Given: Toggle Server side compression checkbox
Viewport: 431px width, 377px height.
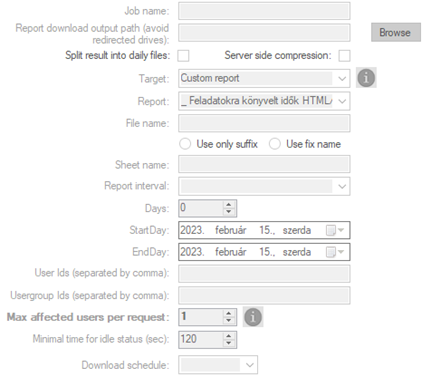Looking at the screenshot, I should 344,55.
